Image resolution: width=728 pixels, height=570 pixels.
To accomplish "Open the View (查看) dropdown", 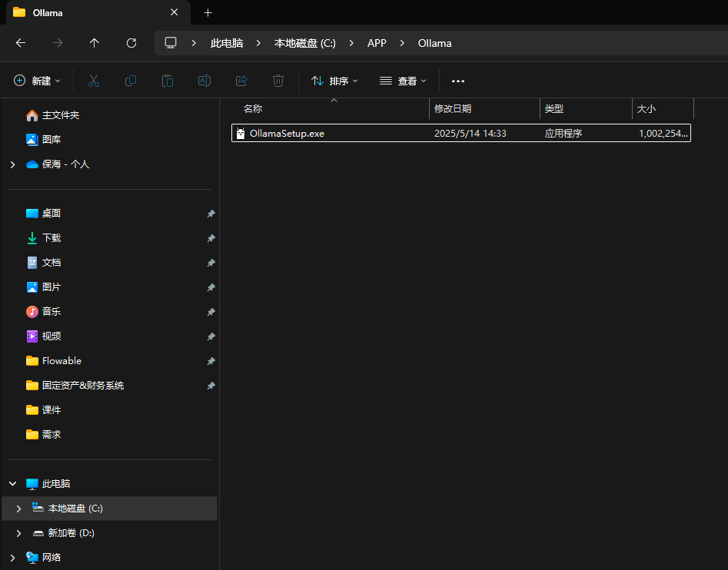I will point(403,81).
